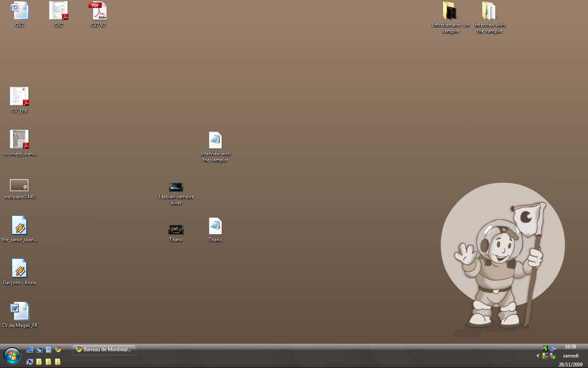Click the Safely Remove Hardware tray icon

553,357
